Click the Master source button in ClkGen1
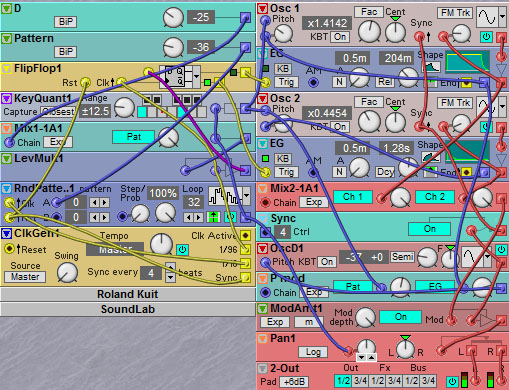 25,277
